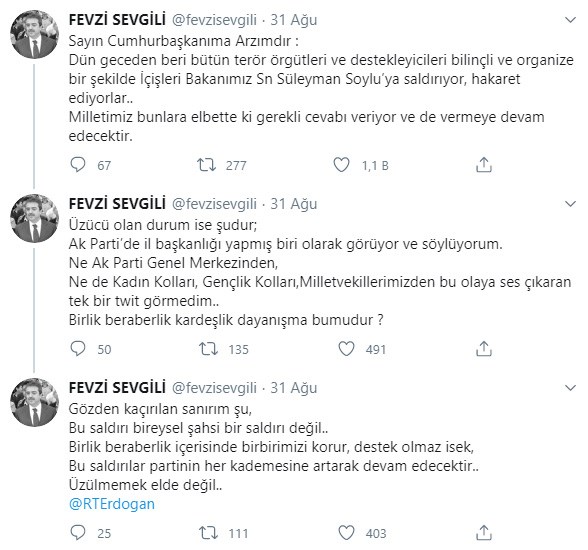Select FEVZİ SEVGİLİ name on third tweet
This screenshot has height=550, width=588.
coord(117,388)
